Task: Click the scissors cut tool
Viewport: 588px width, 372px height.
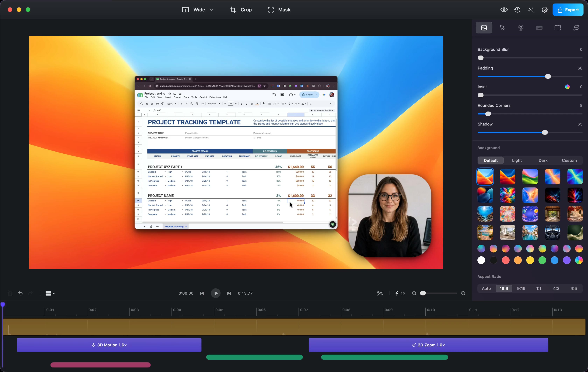Action: point(380,293)
